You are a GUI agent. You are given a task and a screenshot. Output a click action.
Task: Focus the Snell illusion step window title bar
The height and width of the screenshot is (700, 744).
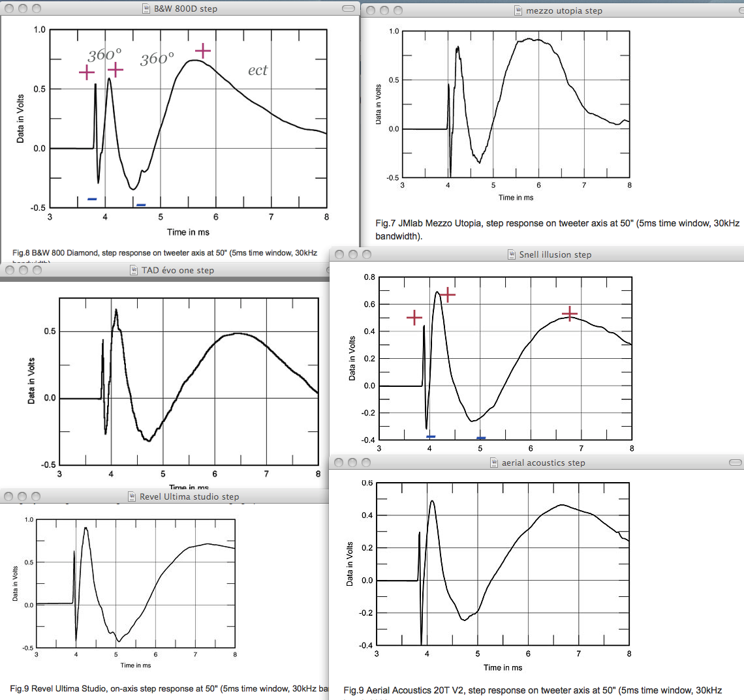click(x=536, y=254)
